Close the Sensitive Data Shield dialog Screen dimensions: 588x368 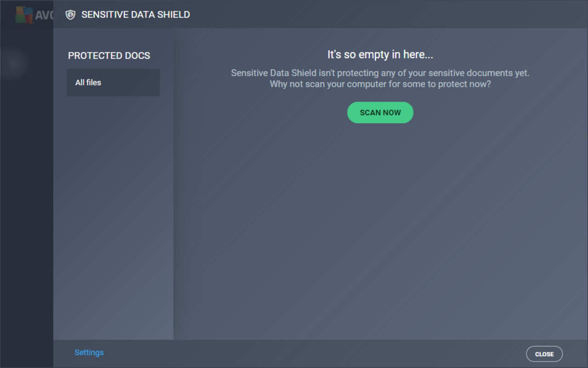[544, 354]
